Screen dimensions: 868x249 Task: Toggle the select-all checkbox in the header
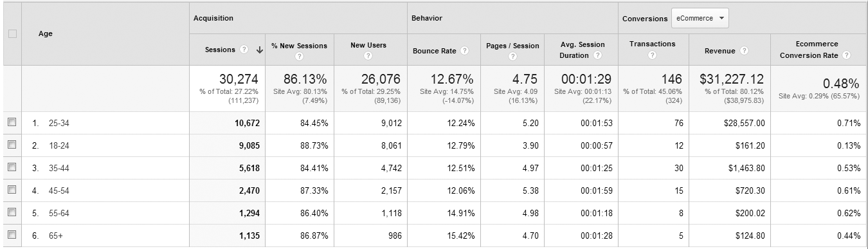click(x=11, y=33)
